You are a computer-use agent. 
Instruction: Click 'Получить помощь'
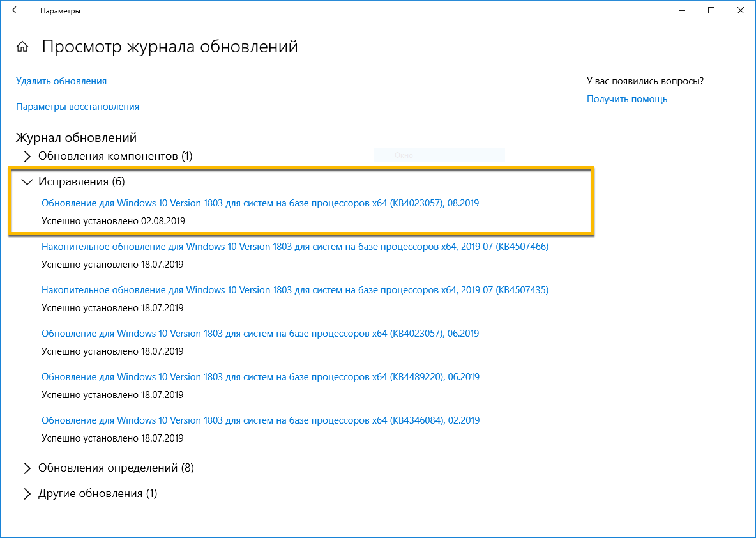click(627, 98)
